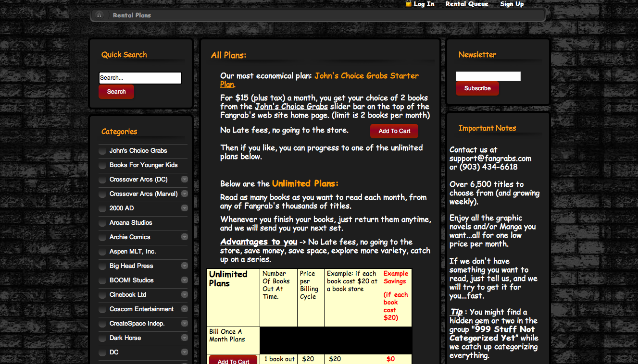Select the 'Advantages to you' underlined text
The image size is (638, 364).
click(259, 242)
